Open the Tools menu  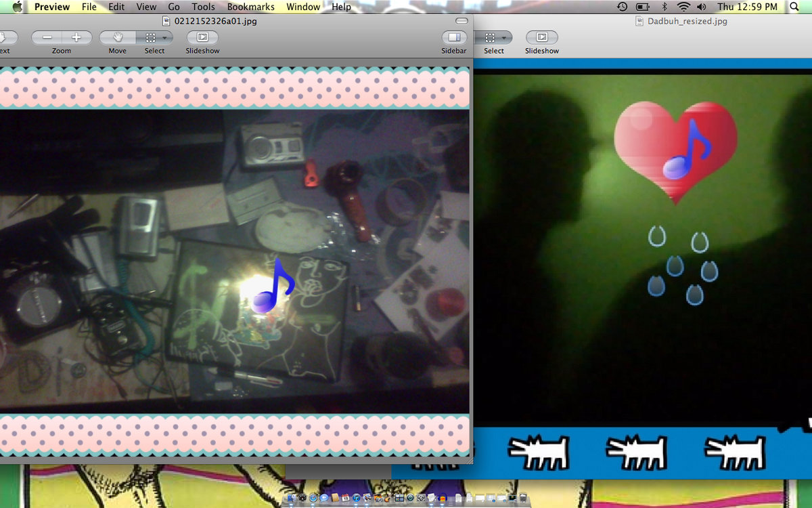[203, 7]
